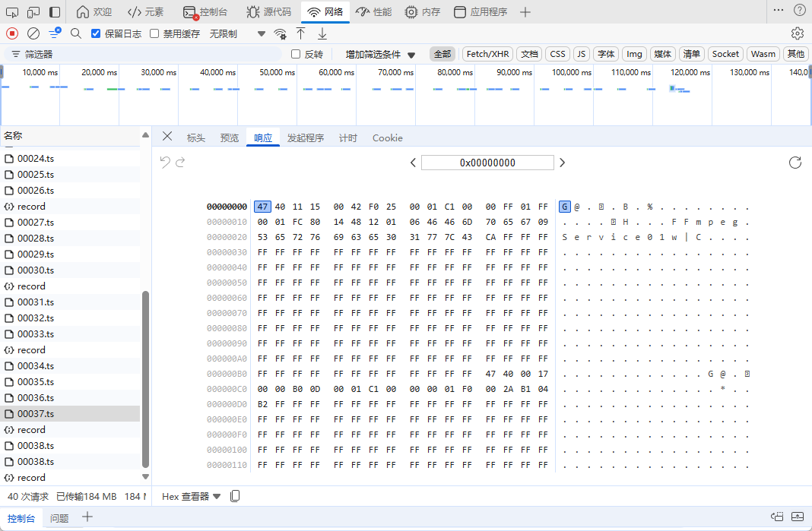This screenshot has height=531, width=812.
Task: Toggle 保留日志 checkbox
Action: point(95,33)
